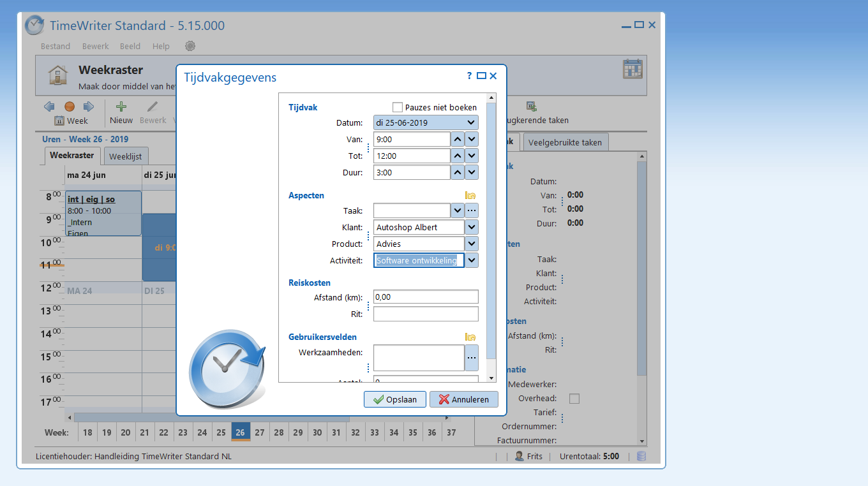
Task: Click the TimeWriter clock logo in title bar
Action: click(34, 26)
